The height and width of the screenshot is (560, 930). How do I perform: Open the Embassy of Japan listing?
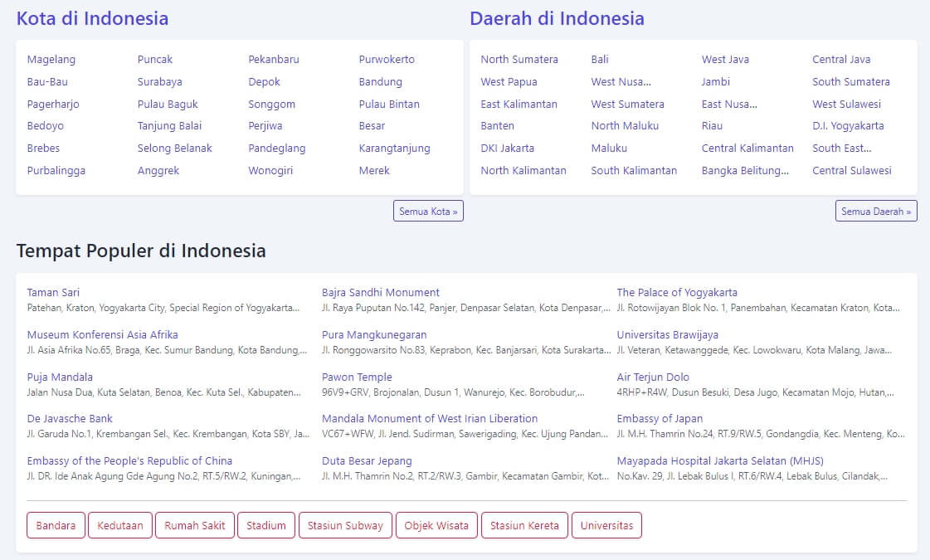coord(659,418)
